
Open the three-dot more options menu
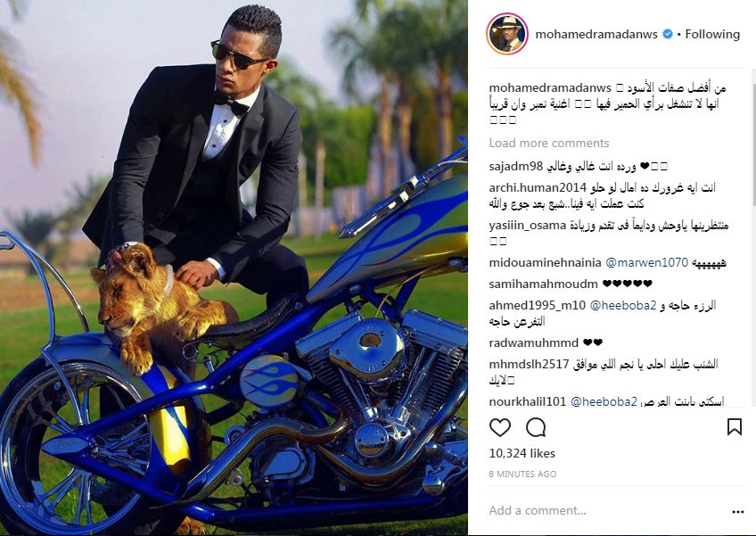point(737,512)
